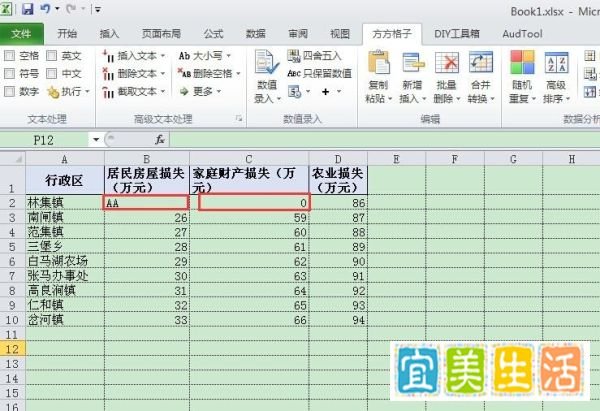Screen dimensions: 600x411
Task: Click the 只保留数值 ABC icon
Action: [294, 73]
